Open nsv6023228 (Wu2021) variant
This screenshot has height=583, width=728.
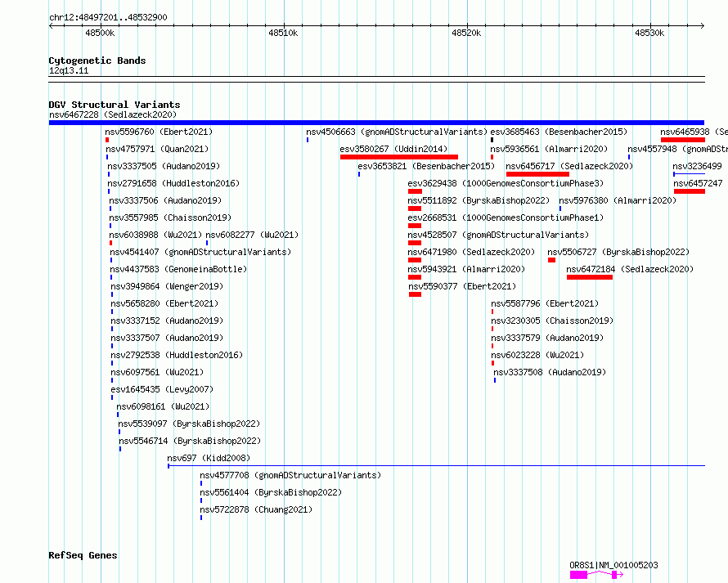coord(537,355)
